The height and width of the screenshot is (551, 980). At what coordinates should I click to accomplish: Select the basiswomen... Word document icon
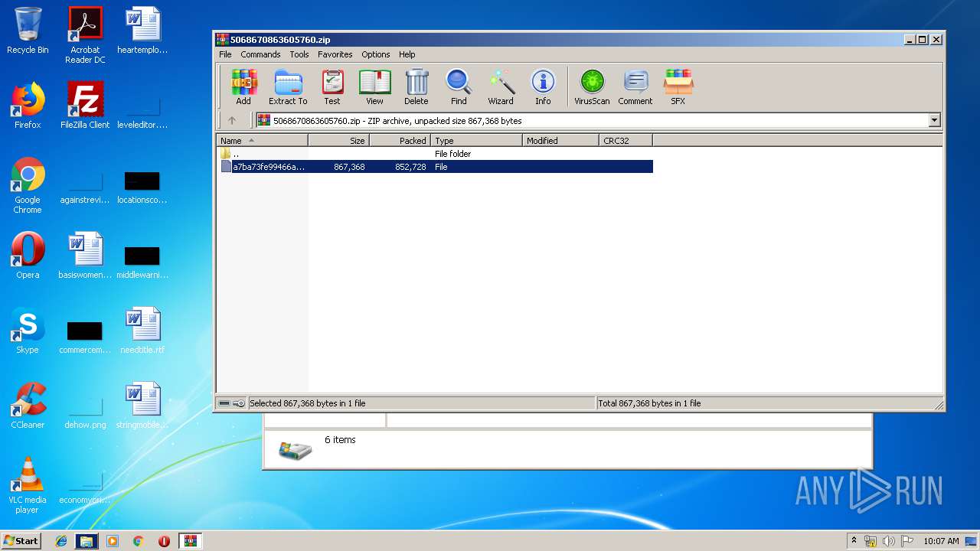[85, 256]
